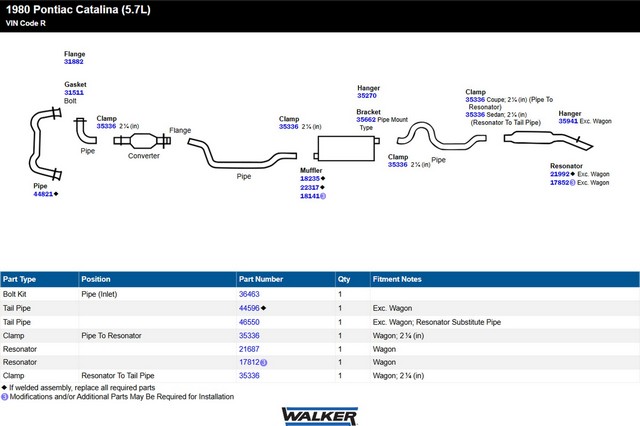
Task: Open Bolt Kit part number 36463
Action: [x=249, y=294]
